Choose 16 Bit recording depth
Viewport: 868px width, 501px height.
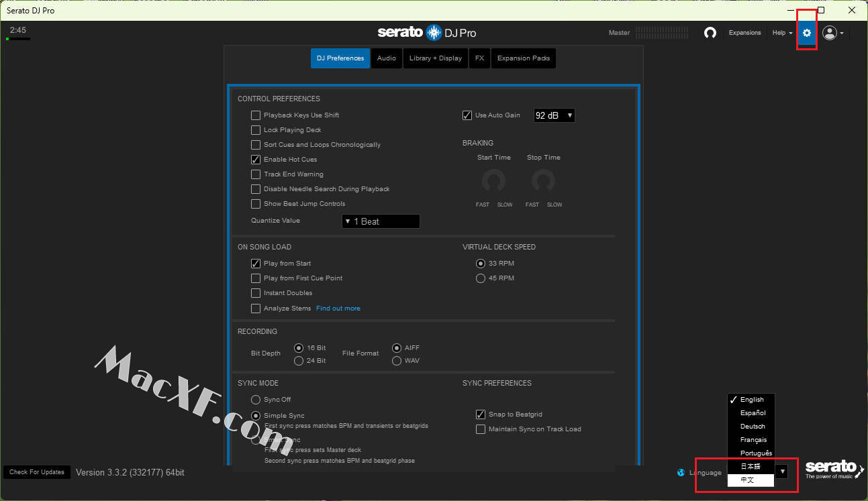click(x=299, y=348)
